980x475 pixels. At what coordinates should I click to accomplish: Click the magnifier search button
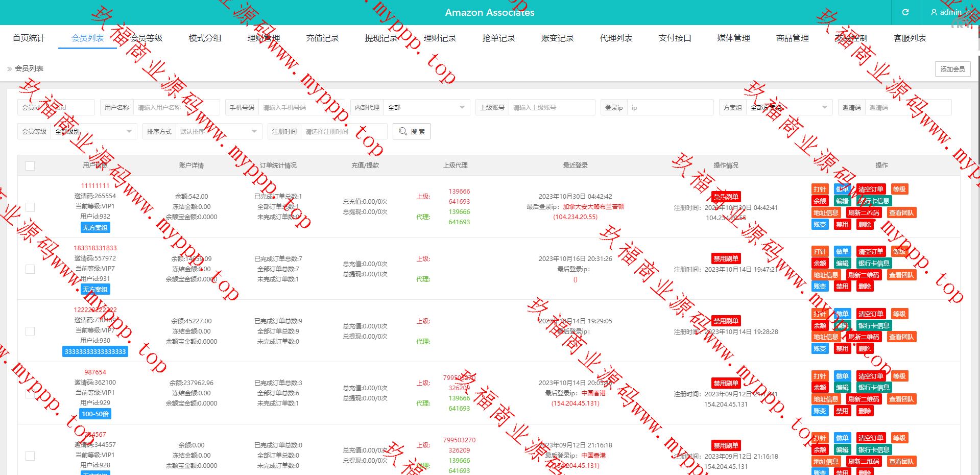(x=411, y=131)
